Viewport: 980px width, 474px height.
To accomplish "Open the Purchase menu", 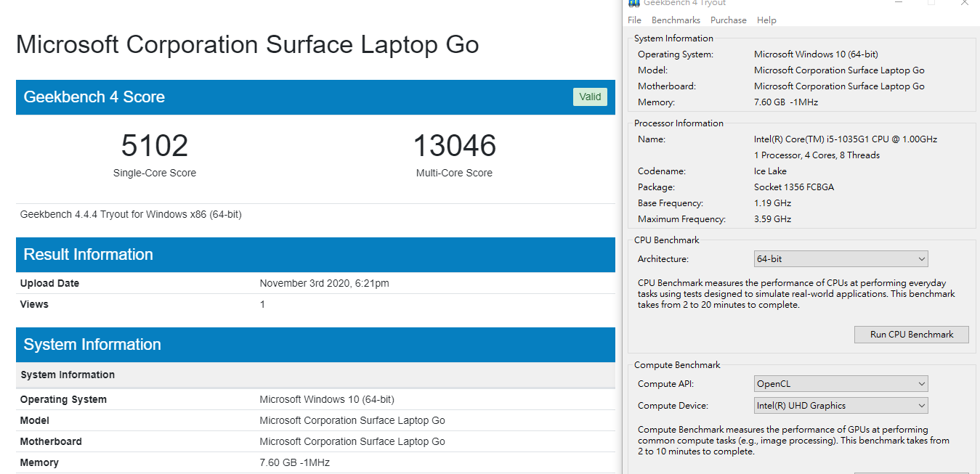I will pyautogui.click(x=728, y=20).
